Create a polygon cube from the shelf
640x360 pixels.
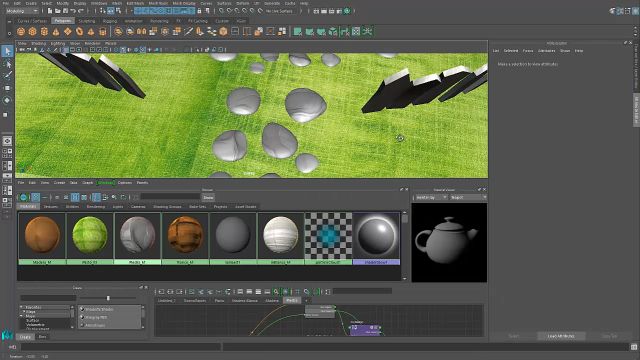[33, 31]
